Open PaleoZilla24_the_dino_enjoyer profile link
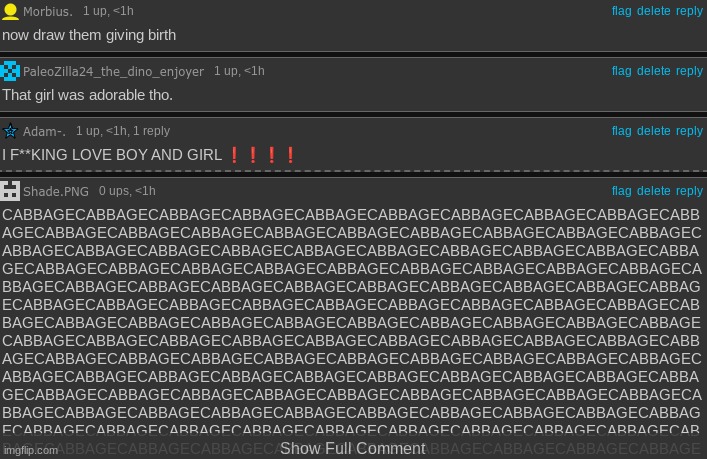This screenshot has height=459, width=707. 113,71
